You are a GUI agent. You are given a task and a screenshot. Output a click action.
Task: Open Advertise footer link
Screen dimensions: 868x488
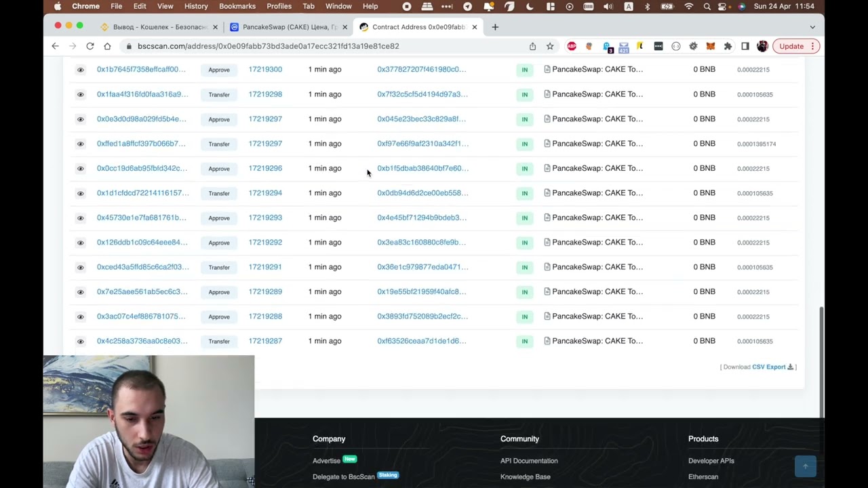(326, 461)
